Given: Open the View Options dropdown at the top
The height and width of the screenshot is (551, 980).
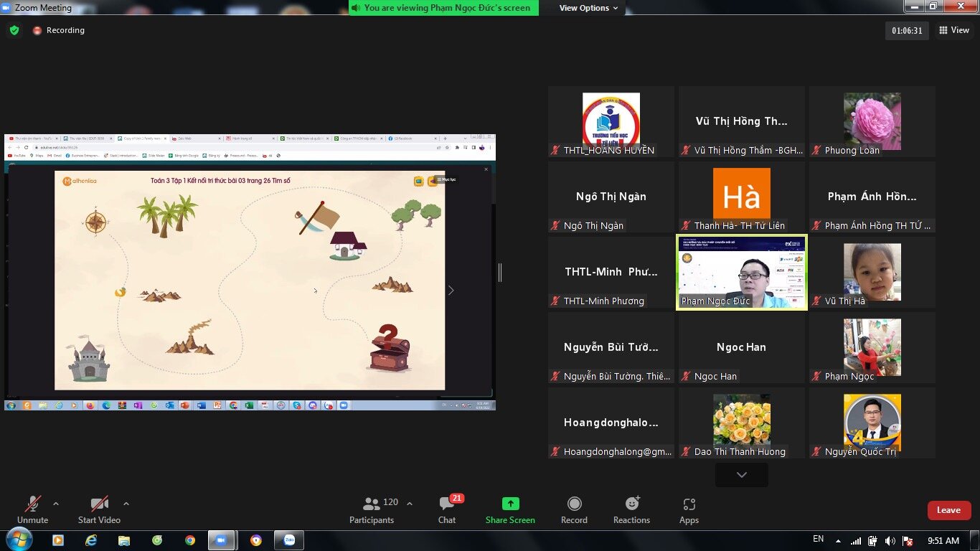Looking at the screenshot, I should [583, 8].
